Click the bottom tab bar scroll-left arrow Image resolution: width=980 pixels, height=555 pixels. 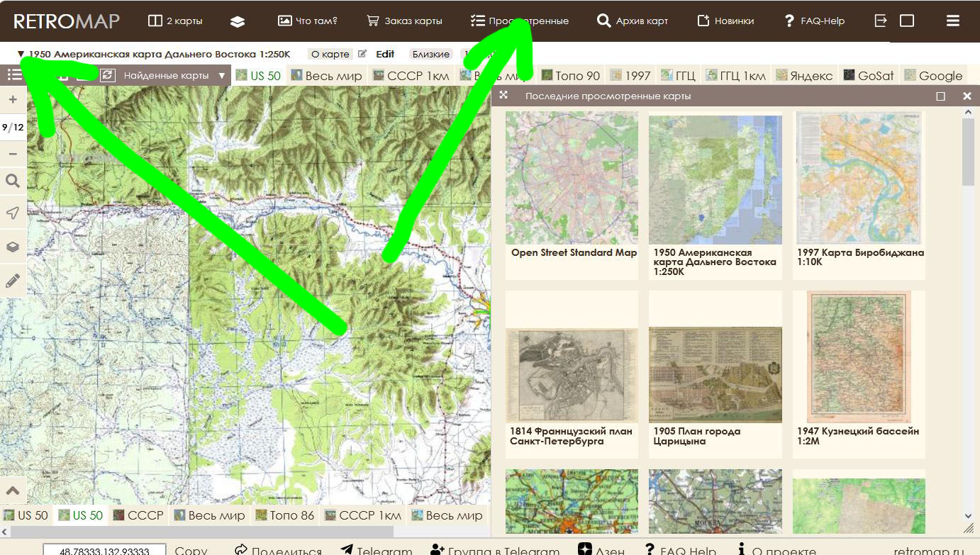5,531
